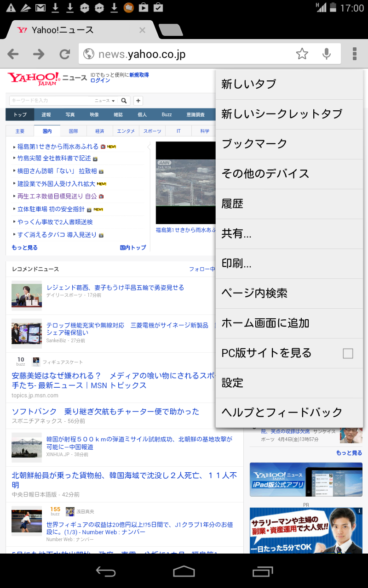Image resolution: width=368 pixels, height=588 pixels.
Task: Open the bridge photo thumbnail for 韓国 article
Action: click(27, 447)
